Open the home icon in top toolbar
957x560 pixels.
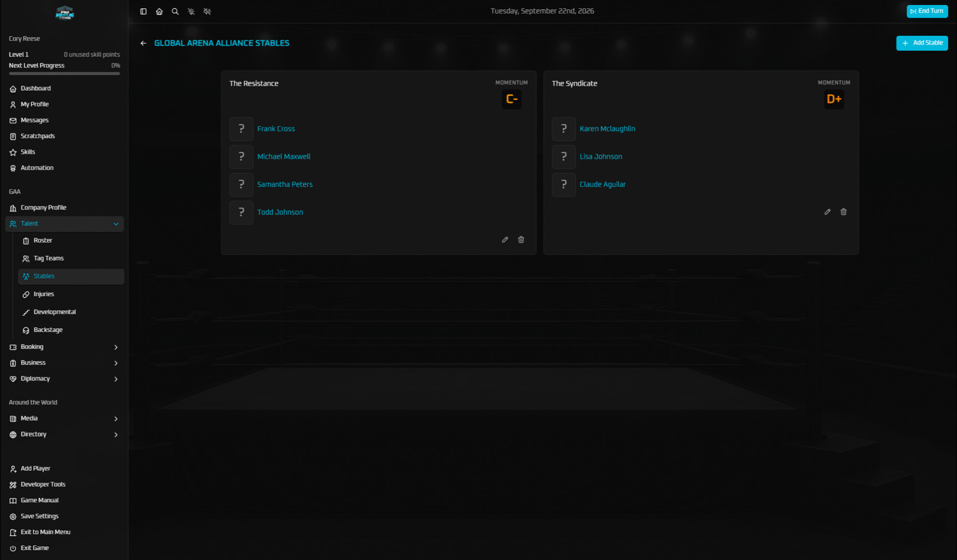(x=159, y=11)
